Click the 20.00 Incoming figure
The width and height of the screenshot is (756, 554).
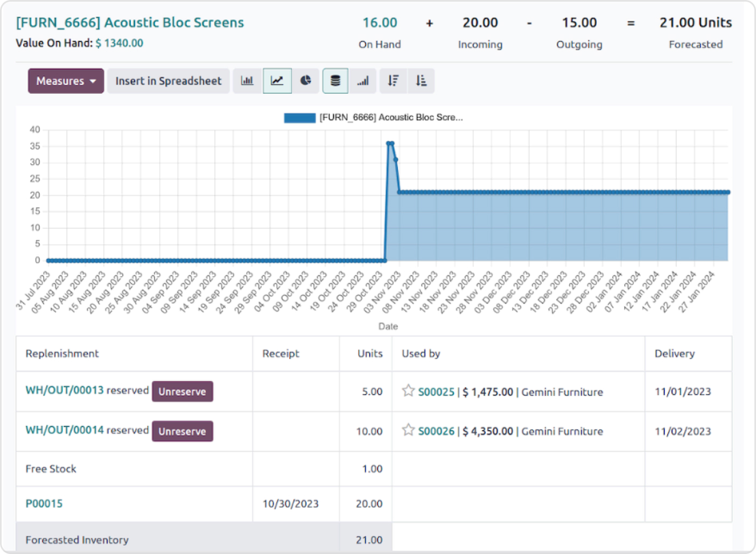pyautogui.click(x=480, y=23)
